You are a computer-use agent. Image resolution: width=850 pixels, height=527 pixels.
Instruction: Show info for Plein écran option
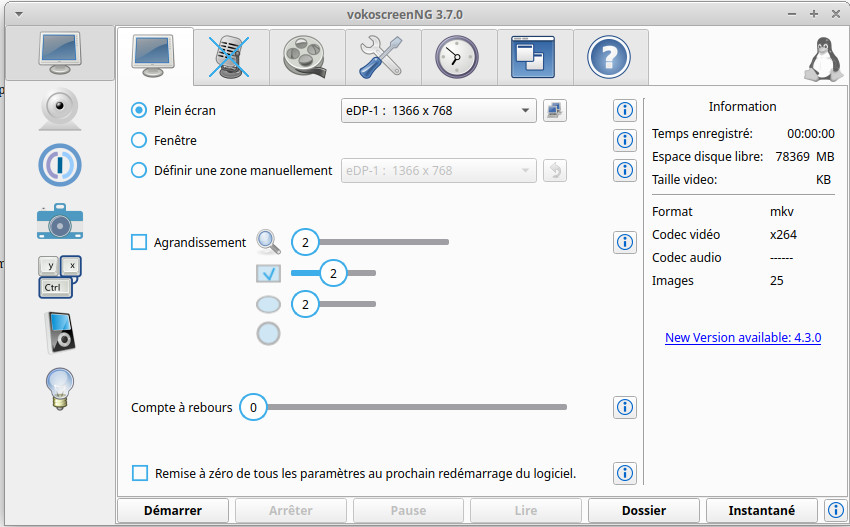[625, 110]
